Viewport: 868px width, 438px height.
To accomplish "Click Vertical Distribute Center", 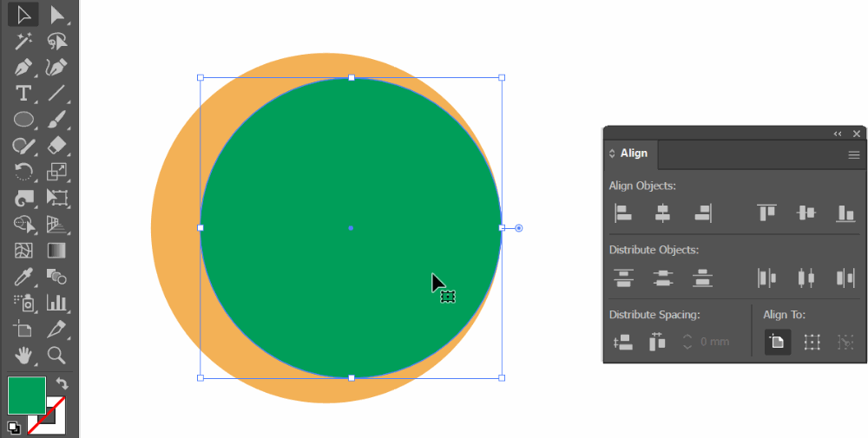I will (x=662, y=278).
